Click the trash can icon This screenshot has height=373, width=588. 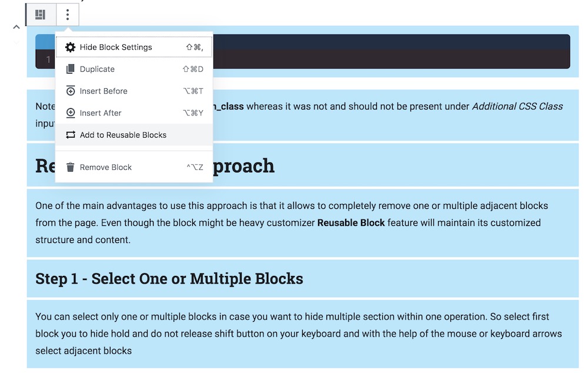(x=70, y=167)
